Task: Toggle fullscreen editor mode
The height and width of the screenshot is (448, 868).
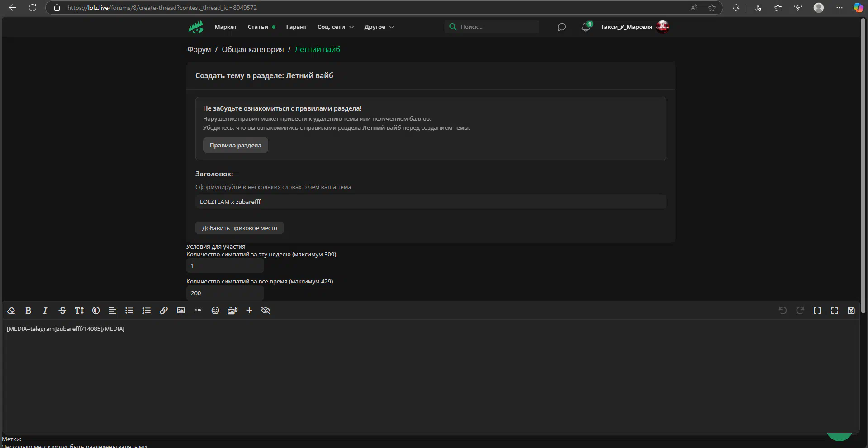Action: pyautogui.click(x=835, y=311)
